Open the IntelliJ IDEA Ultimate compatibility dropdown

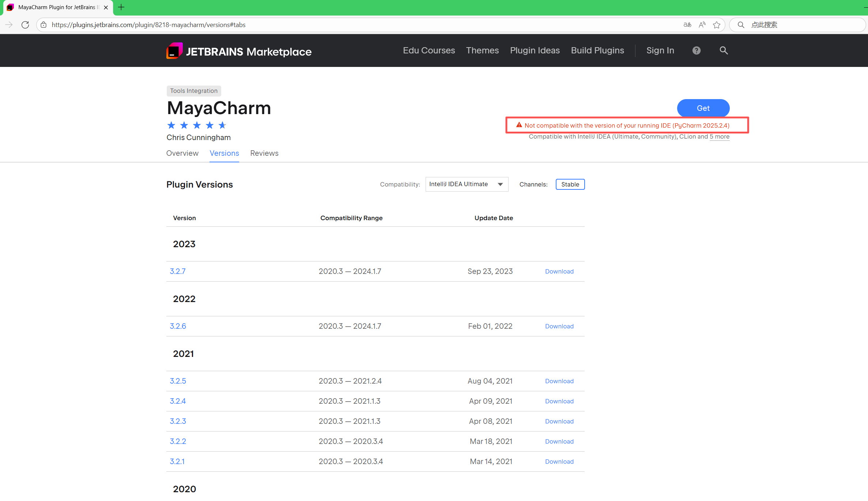(x=467, y=184)
